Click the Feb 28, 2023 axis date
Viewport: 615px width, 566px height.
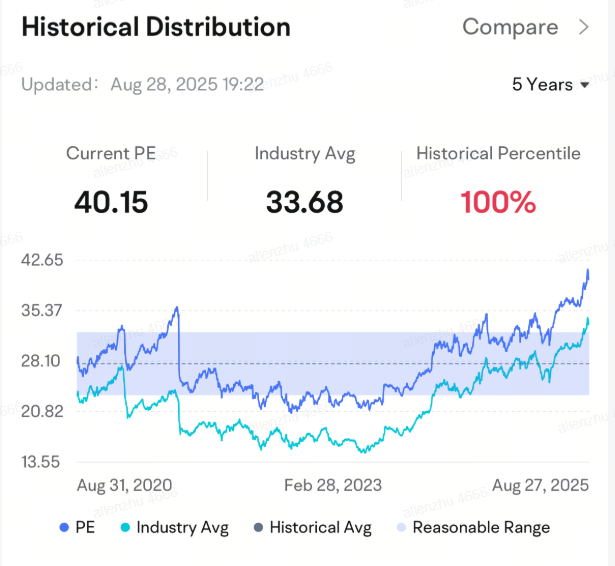pyautogui.click(x=332, y=485)
